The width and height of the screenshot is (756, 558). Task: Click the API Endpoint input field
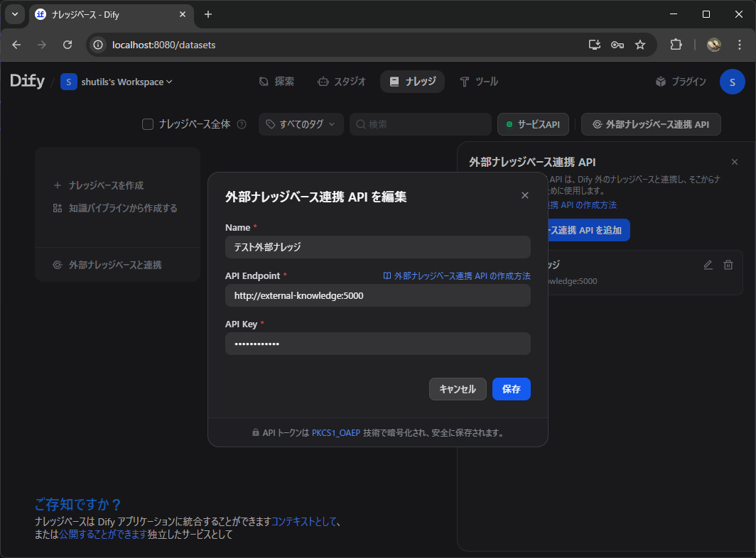coord(377,295)
